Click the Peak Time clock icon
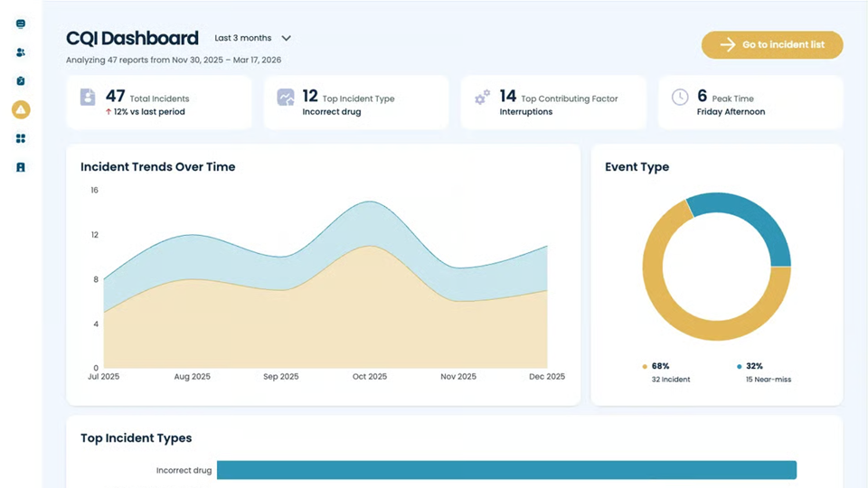 [680, 98]
